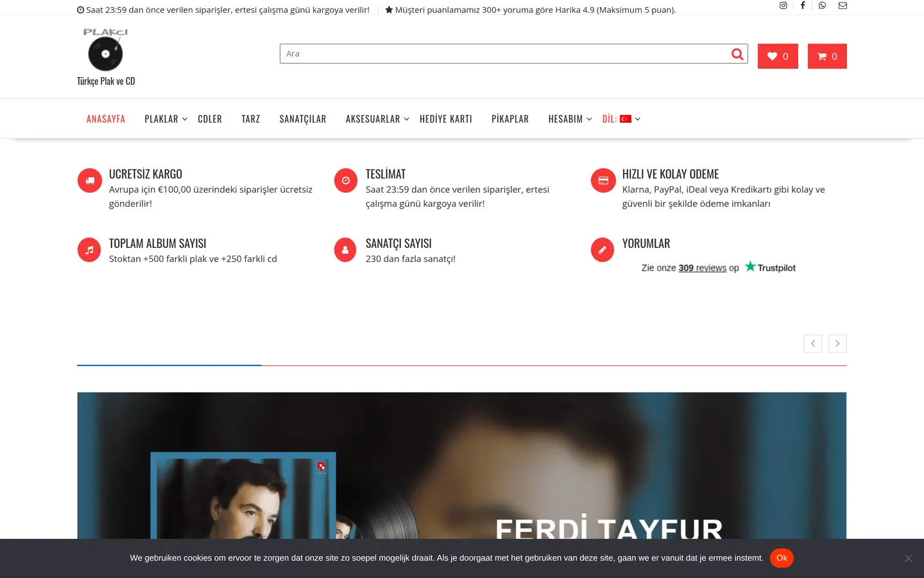The image size is (924, 578).
Task: Open the Sanatçılar menu item
Action: [x=303, y=119]
